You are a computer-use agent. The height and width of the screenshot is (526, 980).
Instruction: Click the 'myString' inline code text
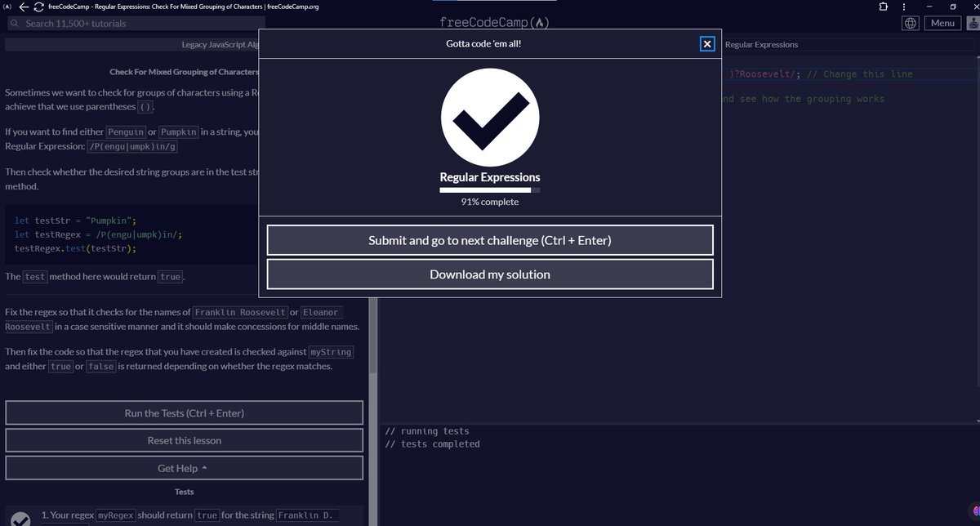[332, 352]
